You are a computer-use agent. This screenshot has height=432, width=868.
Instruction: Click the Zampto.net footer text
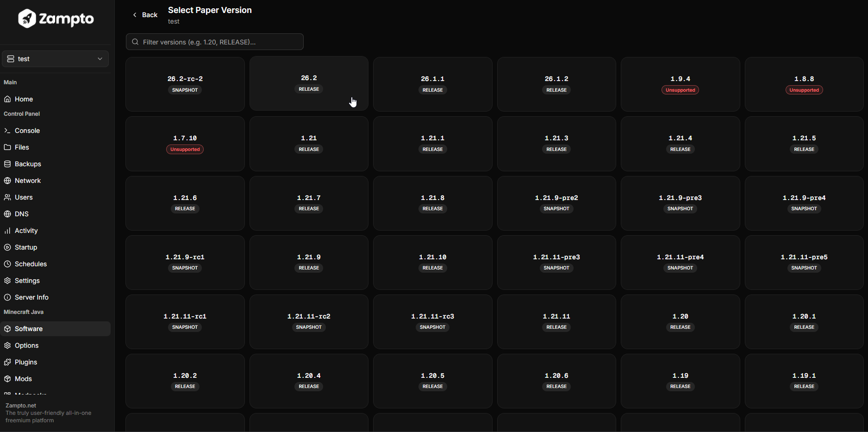[21, 406]
